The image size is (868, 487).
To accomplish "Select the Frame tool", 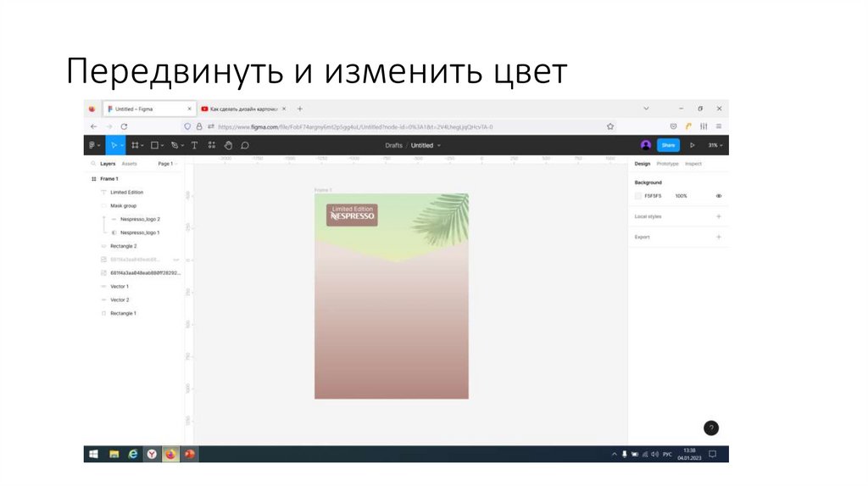I will point(135,145).
